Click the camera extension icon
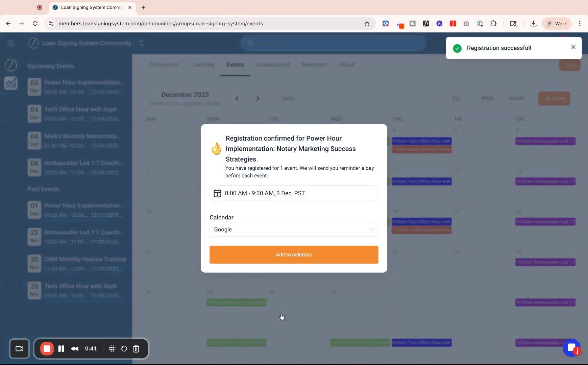 466,23
